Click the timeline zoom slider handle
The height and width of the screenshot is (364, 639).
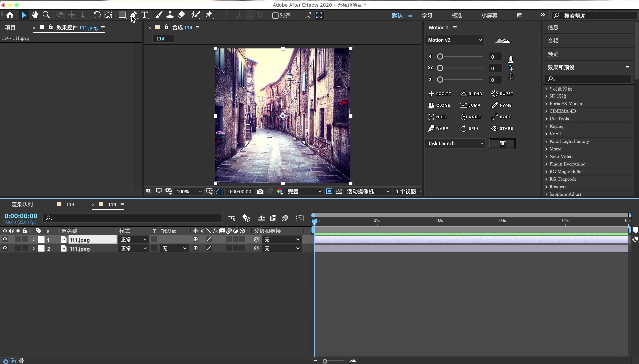click(325, 361)
